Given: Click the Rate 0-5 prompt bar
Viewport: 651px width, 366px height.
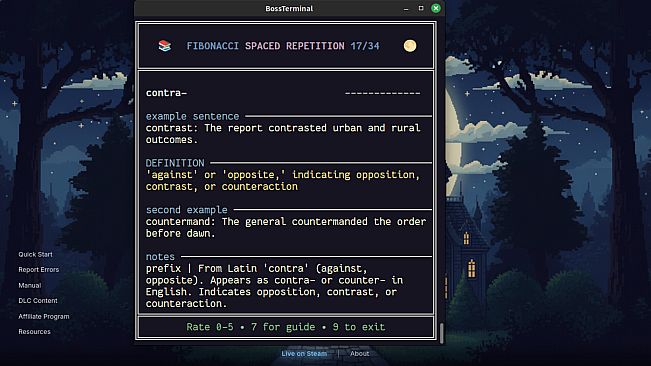Looking at the screenshot, I should pyautogui.click(x=286, y=327).
